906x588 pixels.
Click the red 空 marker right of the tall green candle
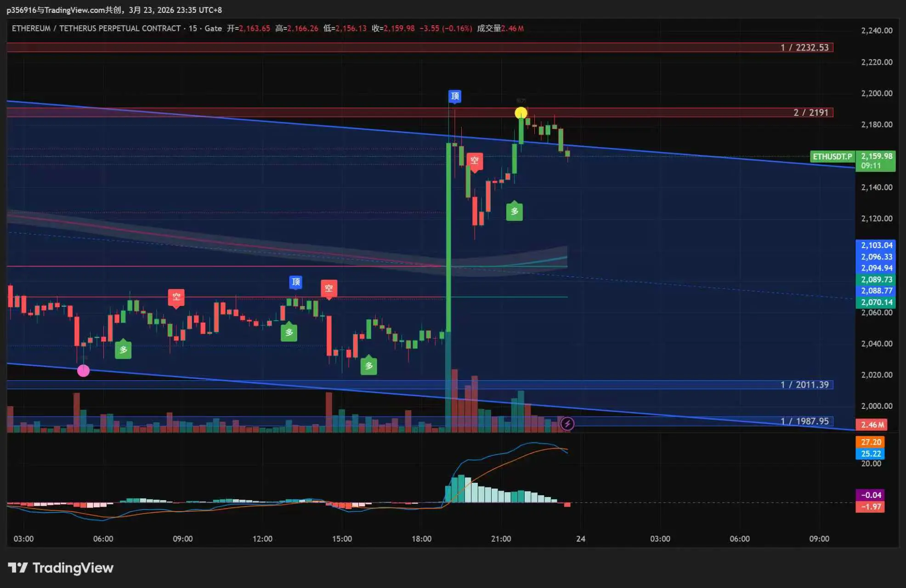click(x=475, y=161)
